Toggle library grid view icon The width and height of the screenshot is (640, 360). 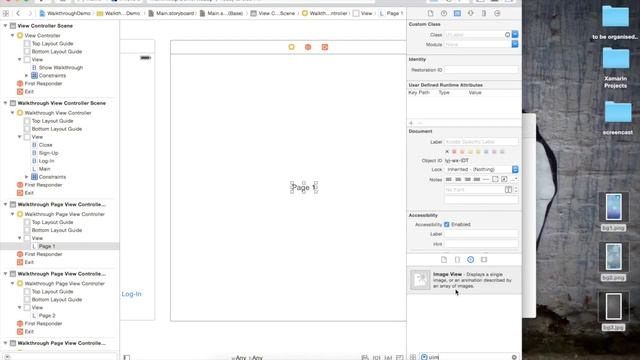[x=413, y=357]
